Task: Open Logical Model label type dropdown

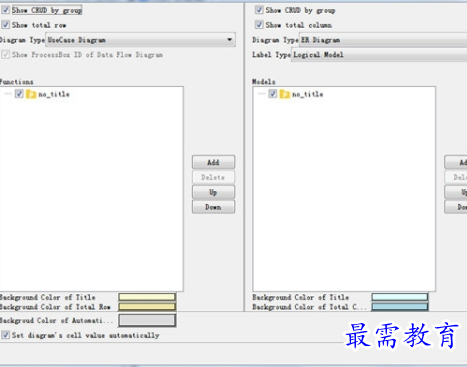Action: (x=379, y=55)
